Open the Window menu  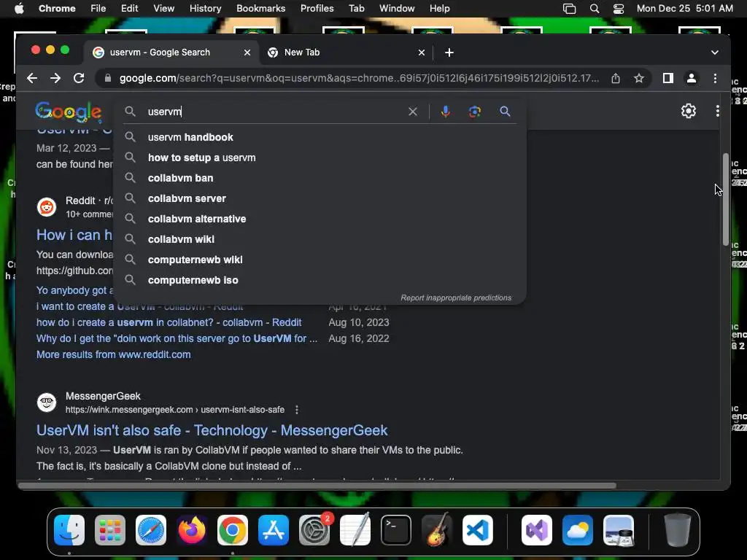(397, 9)
